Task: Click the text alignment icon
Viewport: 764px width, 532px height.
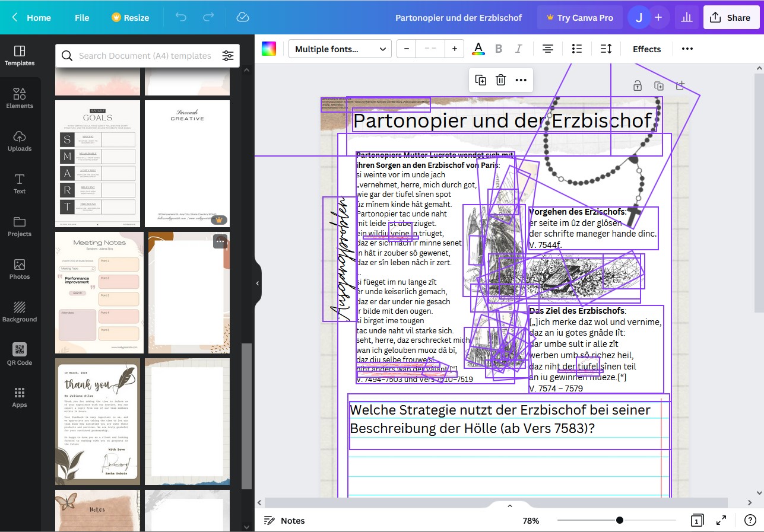Action: (x=547, y=49)
